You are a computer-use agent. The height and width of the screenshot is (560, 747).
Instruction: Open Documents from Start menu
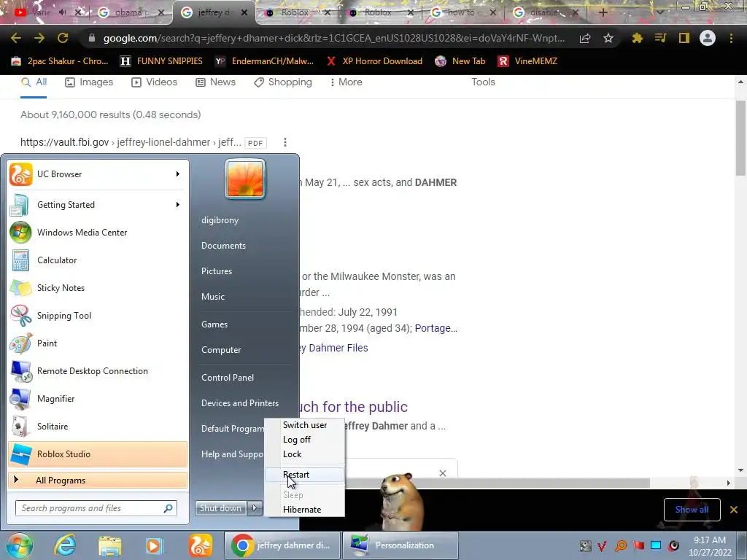pyautogui.click(x=223, y=246)
